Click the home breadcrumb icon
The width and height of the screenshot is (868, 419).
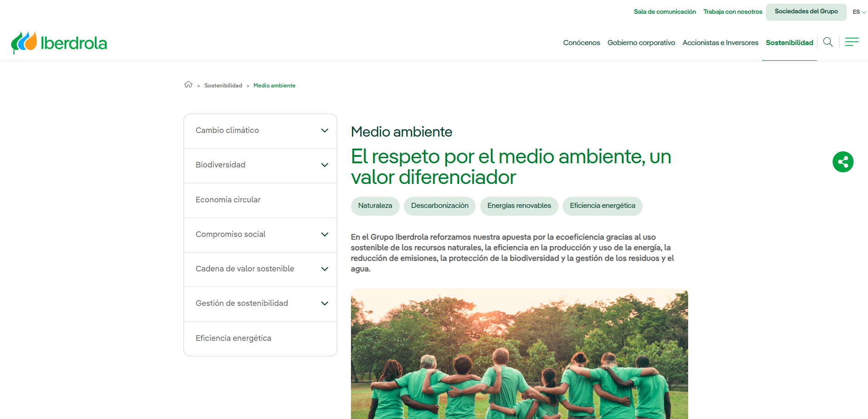tap(188, 85)
